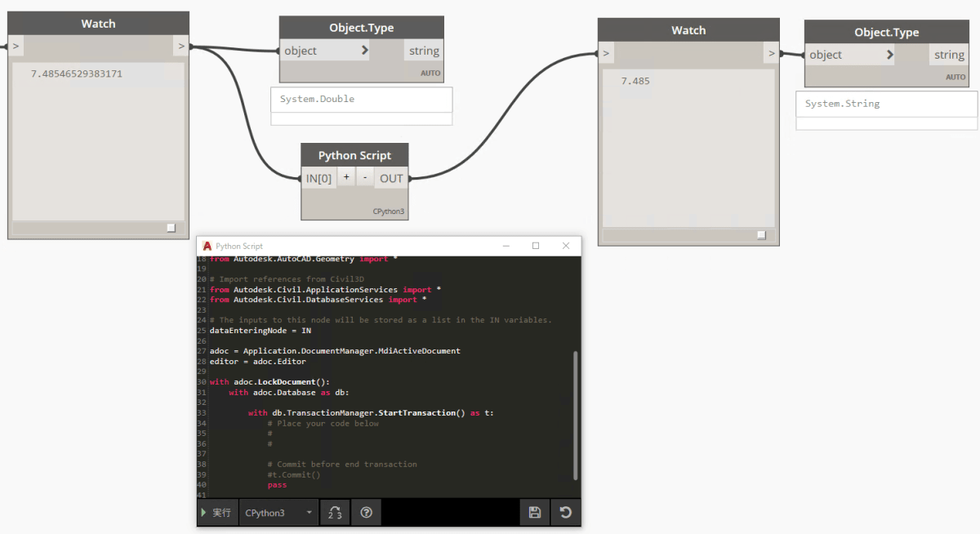The width and height of the screenshot is (980, 534).
Task: Click the Autodesk icon in Python Script title bar
Action: [x=207, y=246]
